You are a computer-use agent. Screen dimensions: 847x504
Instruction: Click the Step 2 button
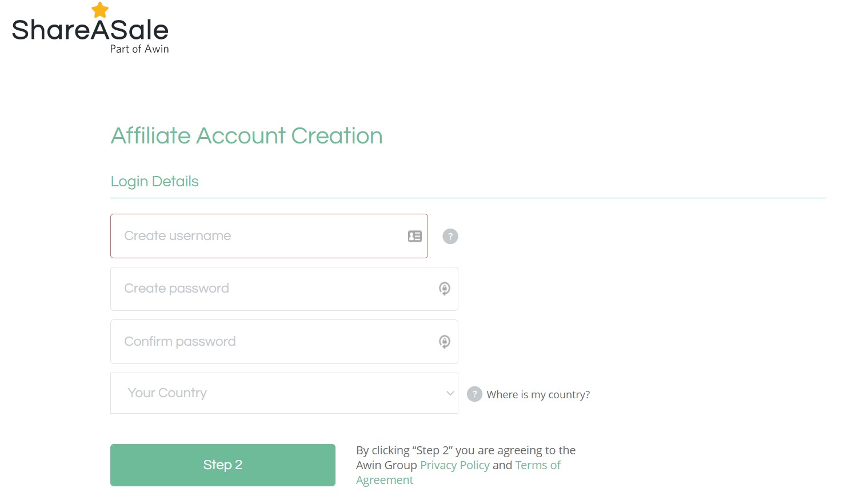point(223,465)
